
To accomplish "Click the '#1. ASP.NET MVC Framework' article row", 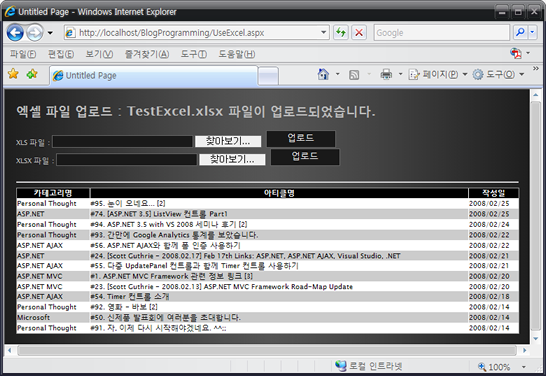I will click(x=267, y=276).
